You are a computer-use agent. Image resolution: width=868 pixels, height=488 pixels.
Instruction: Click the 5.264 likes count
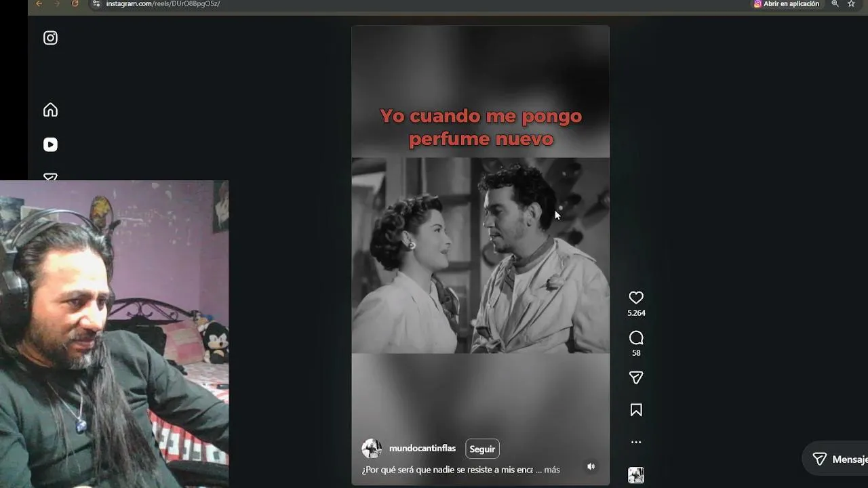(636, 313)
